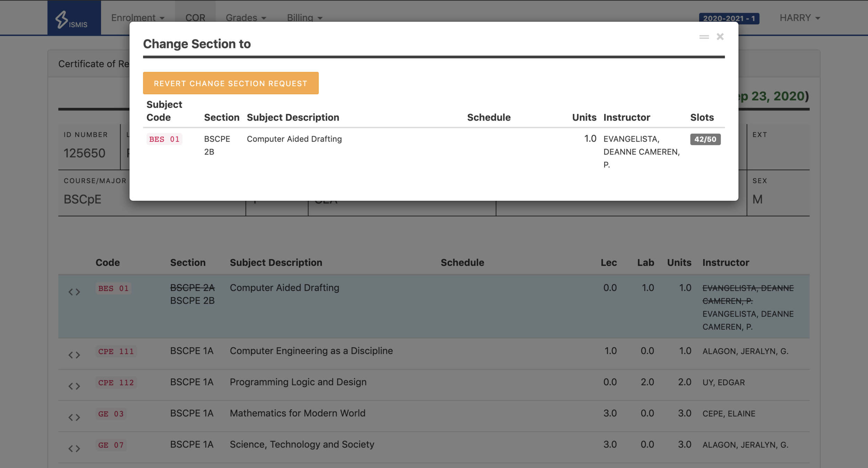Click change-section arrows icon for GE 07

[74, 449]
